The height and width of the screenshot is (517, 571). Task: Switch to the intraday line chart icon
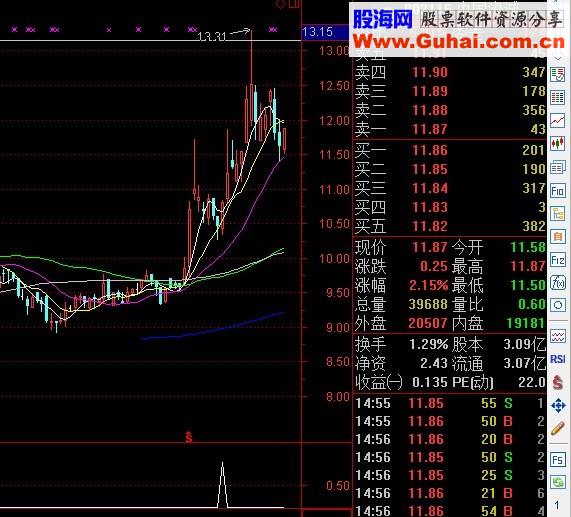(x=558, y=121)
